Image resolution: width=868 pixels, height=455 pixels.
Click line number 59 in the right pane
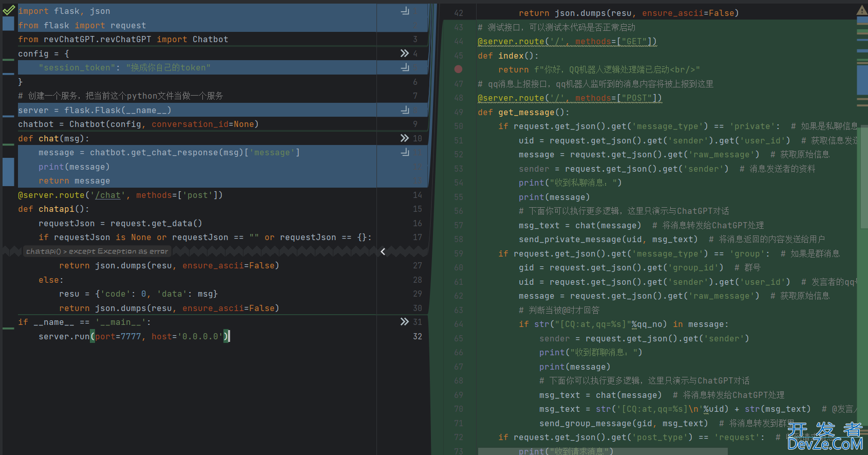pyautogui.click(x=459, y=253)
